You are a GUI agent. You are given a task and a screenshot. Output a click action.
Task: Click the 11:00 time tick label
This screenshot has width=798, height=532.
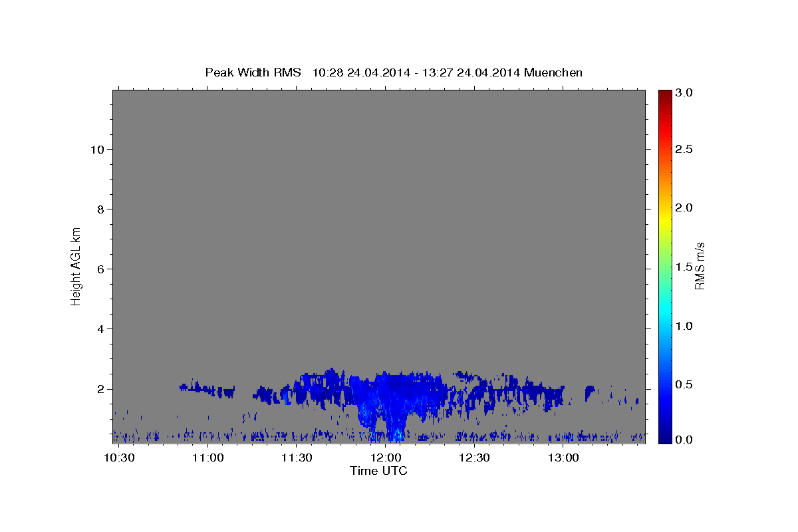click(208, 458)
